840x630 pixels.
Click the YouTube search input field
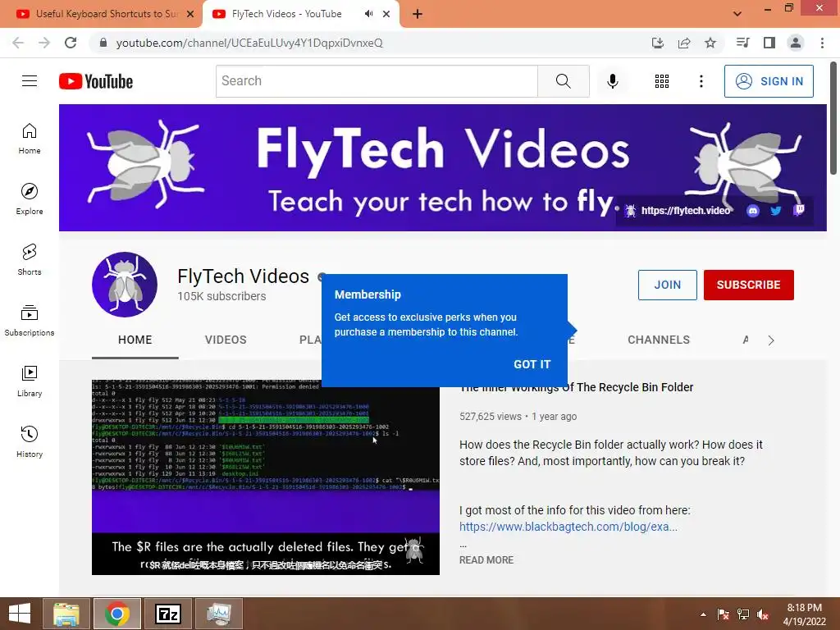click(x=377, y=81)
